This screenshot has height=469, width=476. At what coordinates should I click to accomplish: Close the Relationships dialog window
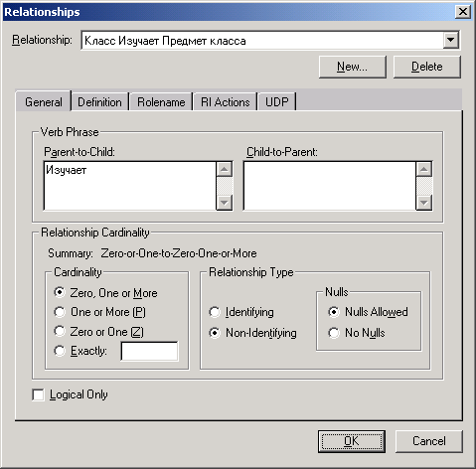[463, 12]
